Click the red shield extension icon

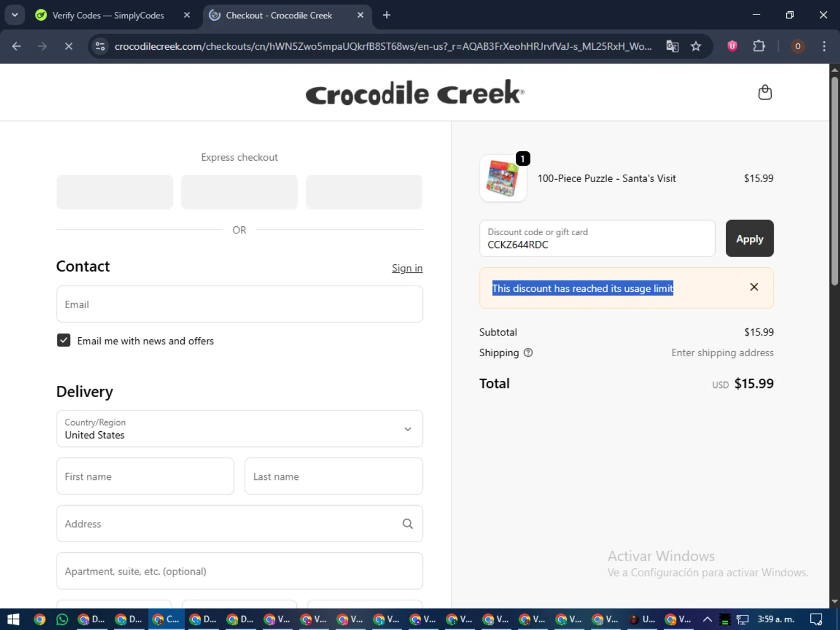[x=732, y=46]
